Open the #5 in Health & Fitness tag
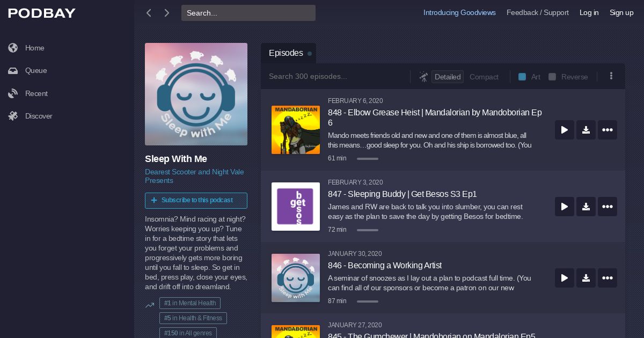This screenshot has height=338, width=644. pyautogui.click(x=193, y=318)
